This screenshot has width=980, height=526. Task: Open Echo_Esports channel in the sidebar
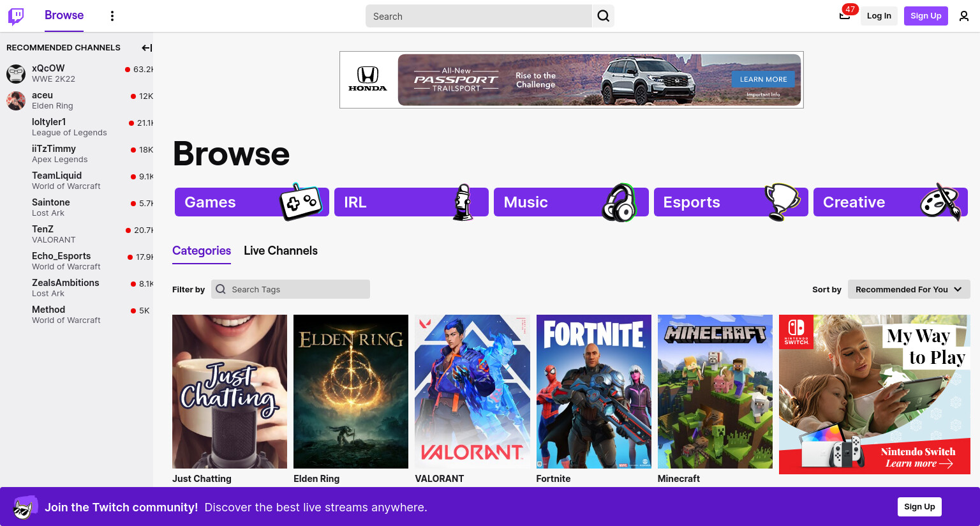pyautogui.click(x=77, y=261)
